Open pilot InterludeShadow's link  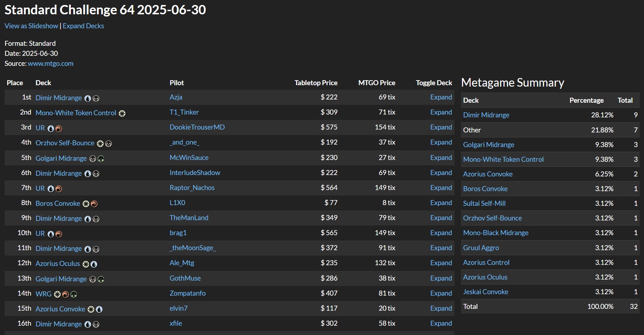point(195,173)
